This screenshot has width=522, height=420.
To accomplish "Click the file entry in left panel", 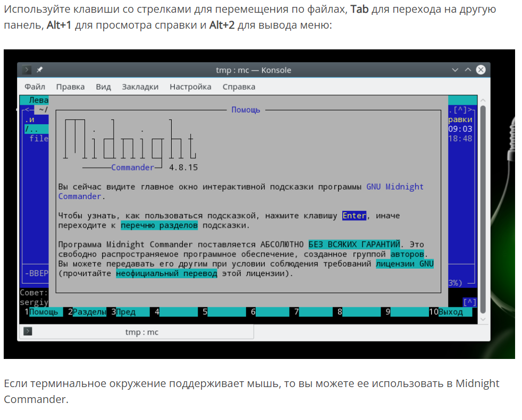I will tap(39, 139).
